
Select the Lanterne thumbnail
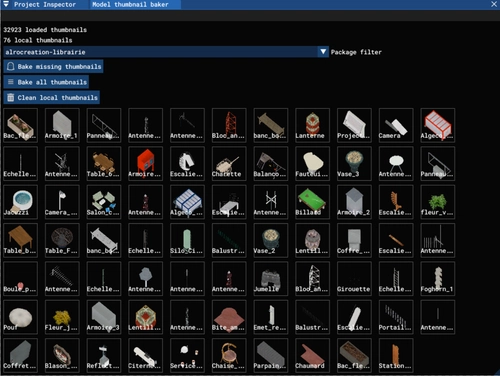pyautogui.click(x=312, y=125)
